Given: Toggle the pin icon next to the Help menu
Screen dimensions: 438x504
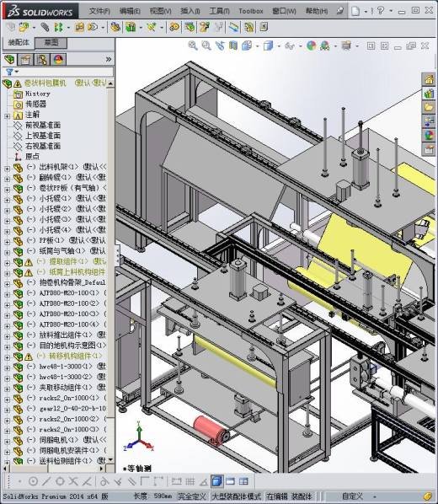Looking at the screenshot, I should (340, 11).
